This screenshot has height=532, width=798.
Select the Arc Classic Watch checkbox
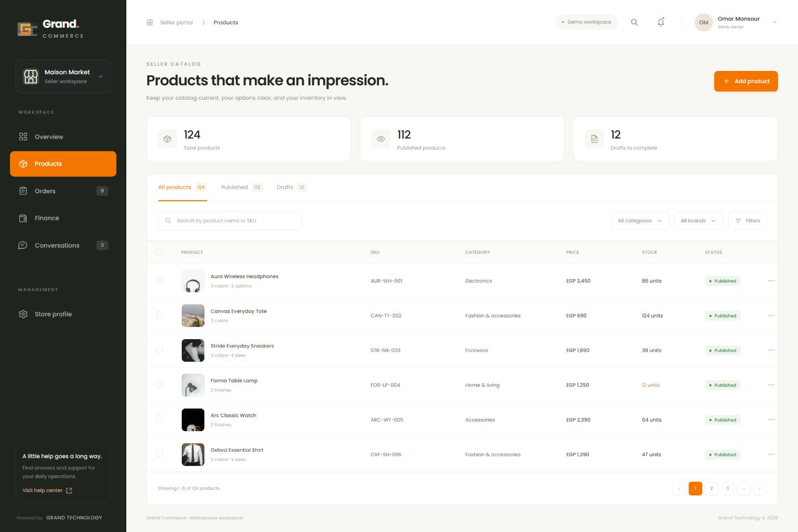point(160,419)
